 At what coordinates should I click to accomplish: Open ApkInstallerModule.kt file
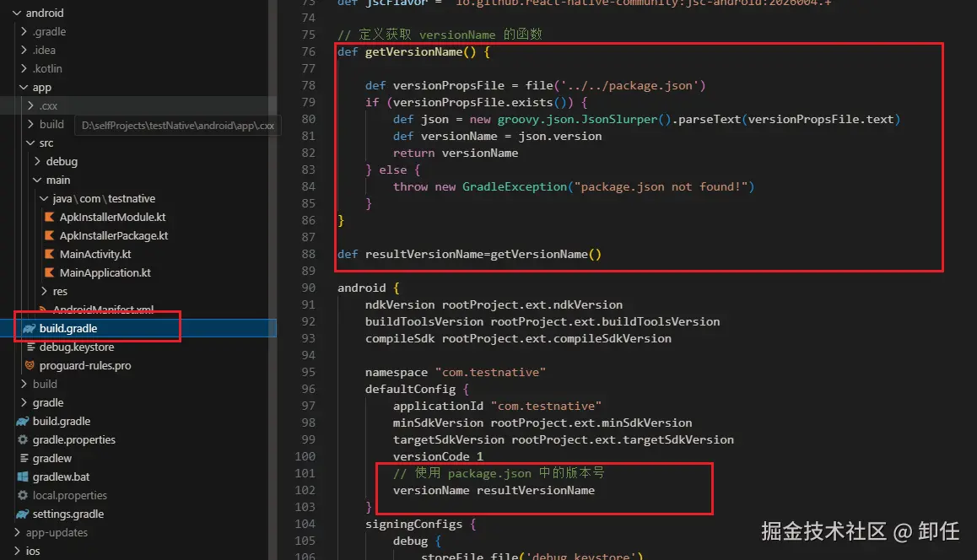112,217
